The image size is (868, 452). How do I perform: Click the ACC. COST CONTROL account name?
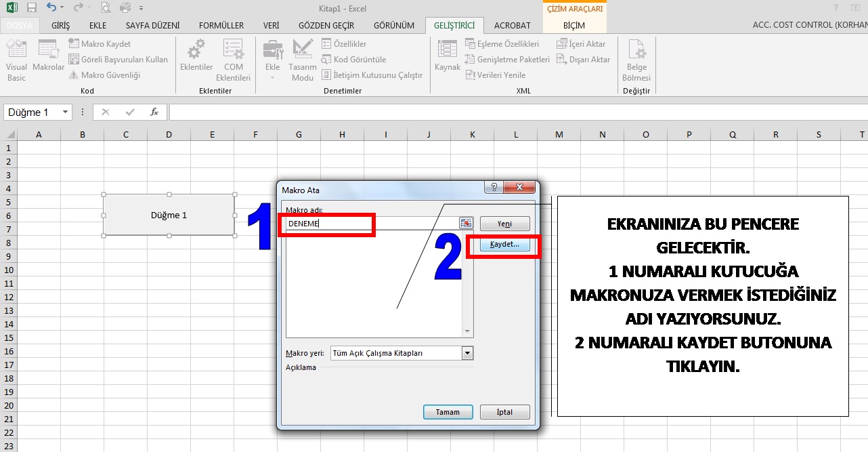click(x=810, y=25)
